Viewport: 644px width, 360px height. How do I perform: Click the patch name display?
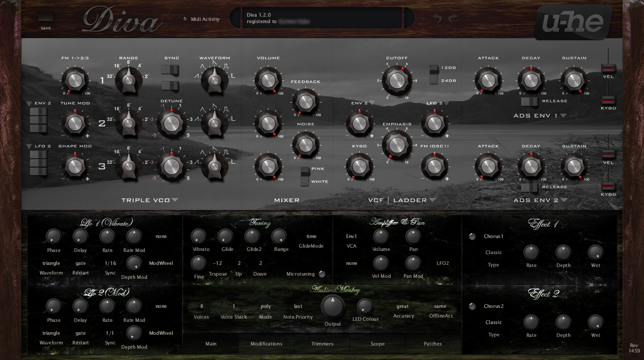322,18
